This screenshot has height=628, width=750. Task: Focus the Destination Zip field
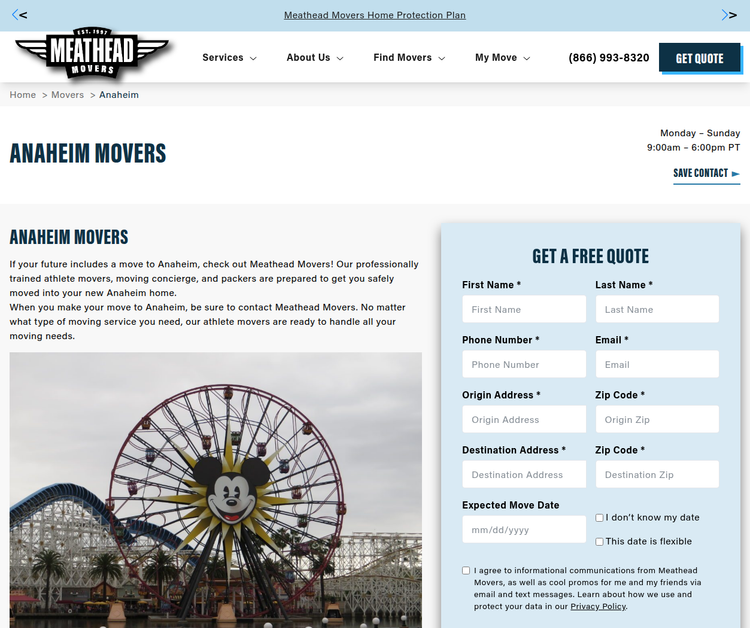coord(657,474)
